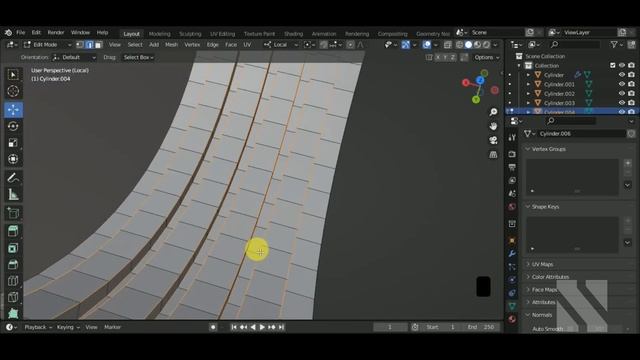This screenshot has height=360, width=640.
Task: Open the Select Box drag dropdown
Action: point(138,58)
